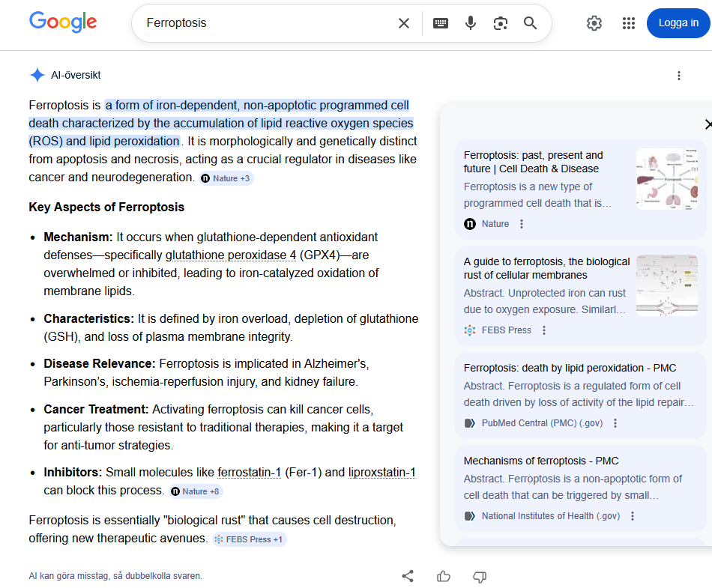Follow the liproxstatin-1 link
Image resolution: width=712 pixels, height=588 pixels.
pyautogui.click(x=382, y=473)
